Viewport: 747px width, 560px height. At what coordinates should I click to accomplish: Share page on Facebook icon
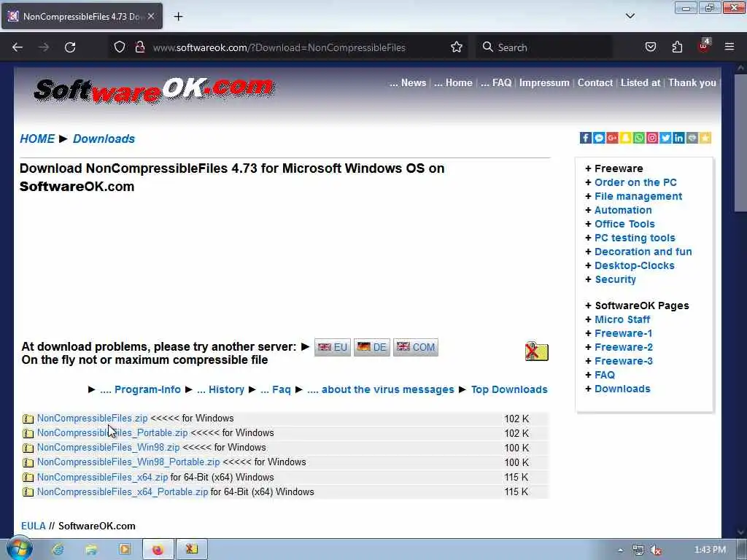(586, 138)
